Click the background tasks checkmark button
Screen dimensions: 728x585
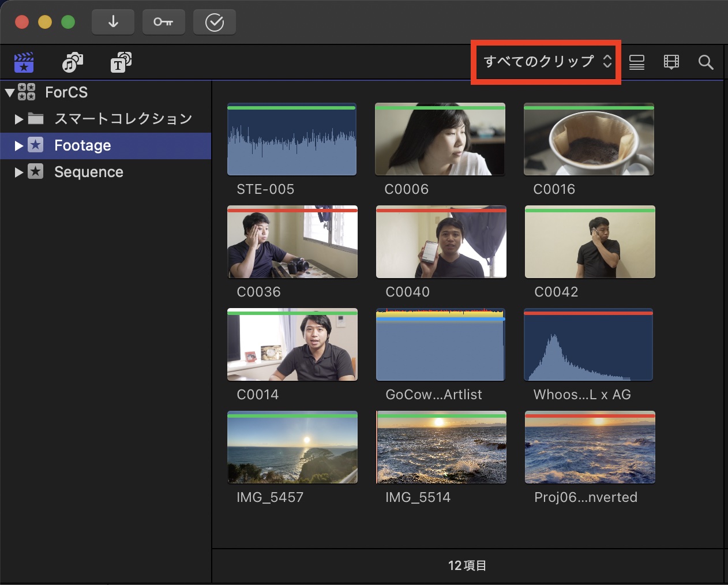(214, 22)
